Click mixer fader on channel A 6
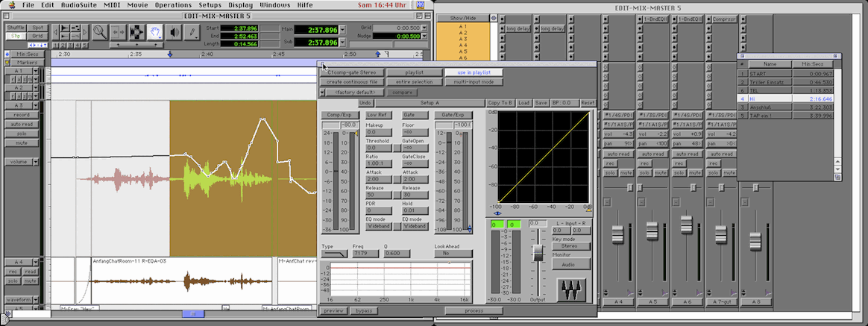This screenshot has height=326, width=868. [x=687, y=225]
